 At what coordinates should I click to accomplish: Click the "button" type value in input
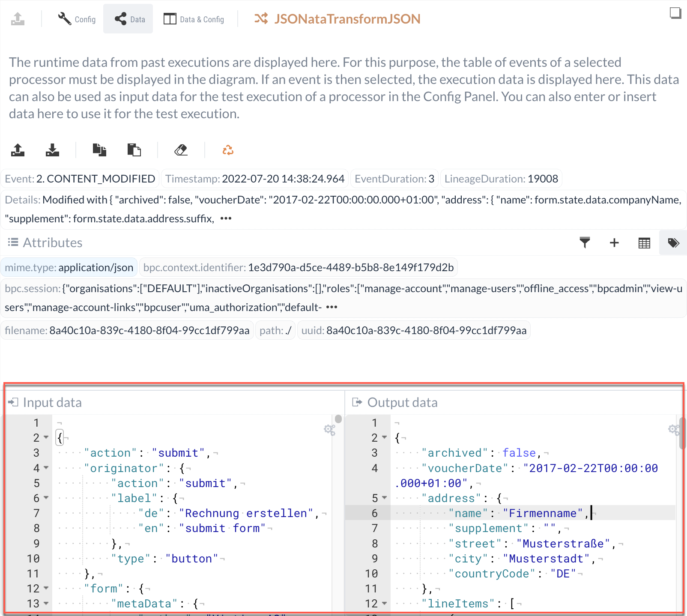[192, 559]
